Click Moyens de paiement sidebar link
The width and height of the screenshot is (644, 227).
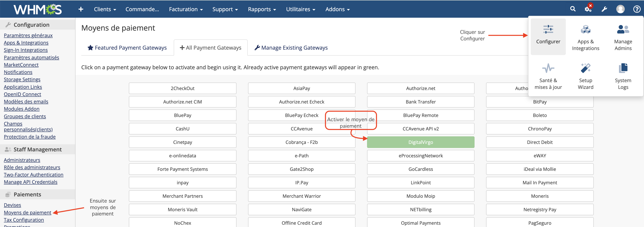point(28,212)
